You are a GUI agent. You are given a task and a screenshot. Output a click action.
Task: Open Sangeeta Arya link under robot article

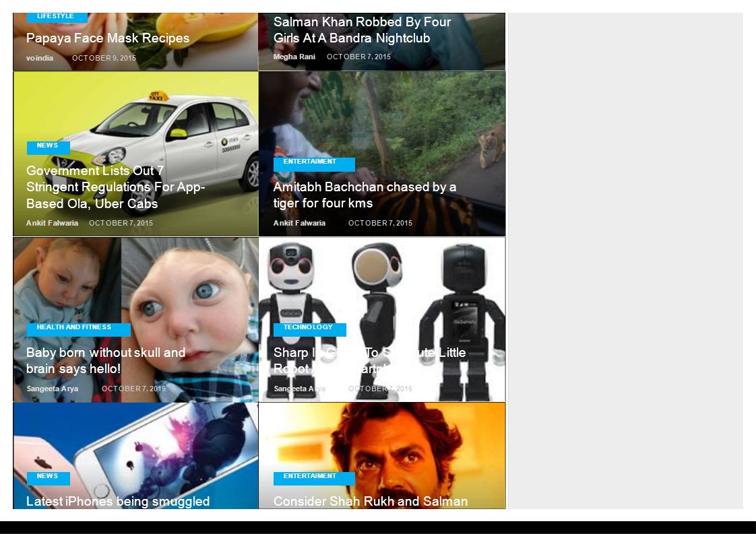pyautogui.click(x=299, y=389)
